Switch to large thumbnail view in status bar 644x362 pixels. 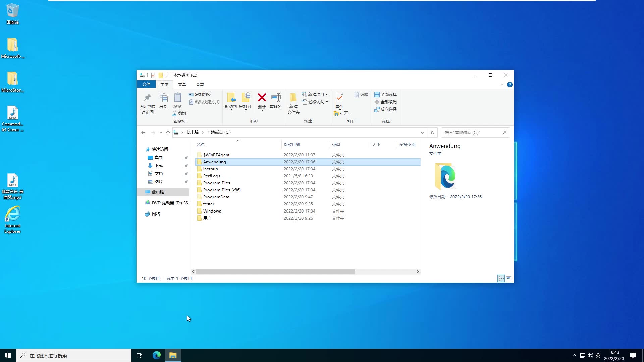(509, 278)
